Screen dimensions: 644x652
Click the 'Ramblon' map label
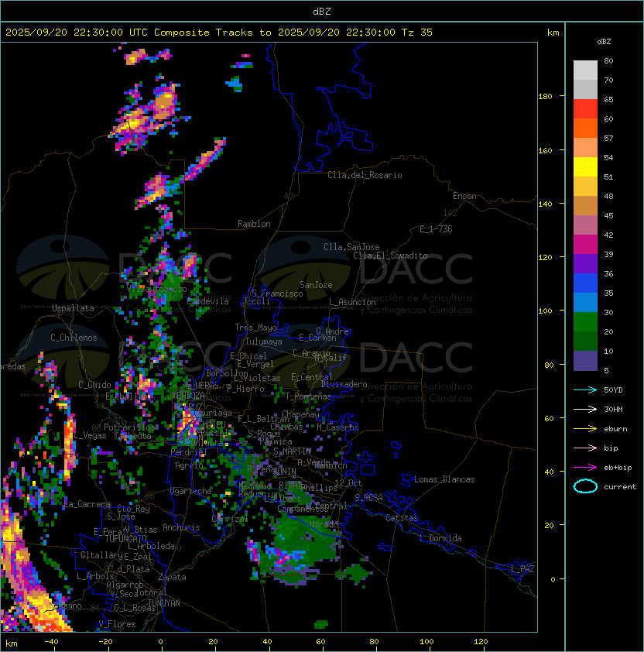[254, 224]
